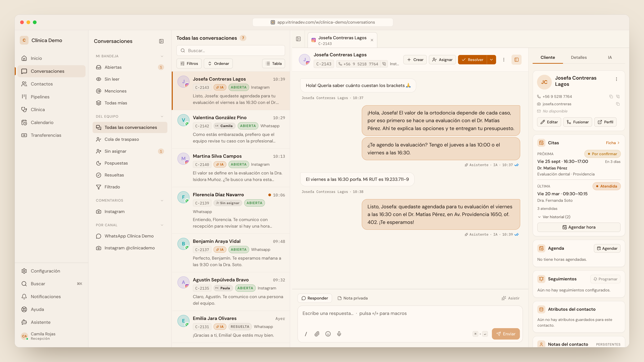Copy the phone number +56 9 5218 7764
The image size is (644, 362).
click(611, 96)
